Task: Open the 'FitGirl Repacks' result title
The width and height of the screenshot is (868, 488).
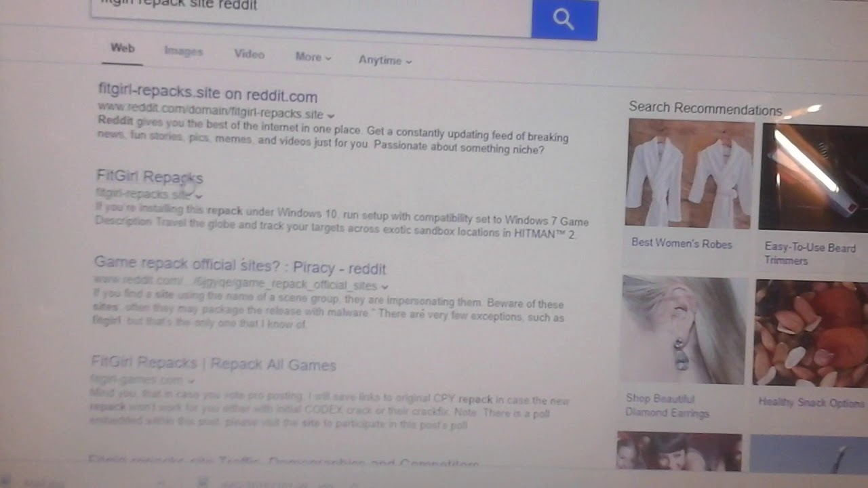Action: click(149, 177)
